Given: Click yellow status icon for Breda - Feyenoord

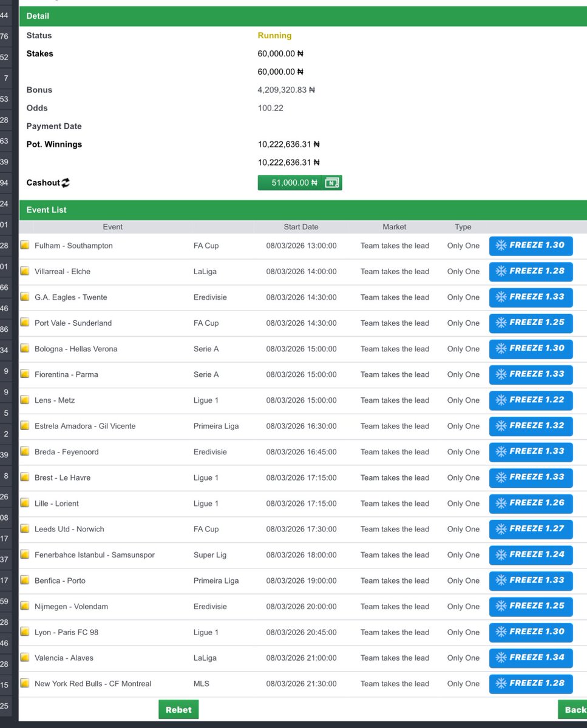Looking at the screenshot, I should 25,452.
